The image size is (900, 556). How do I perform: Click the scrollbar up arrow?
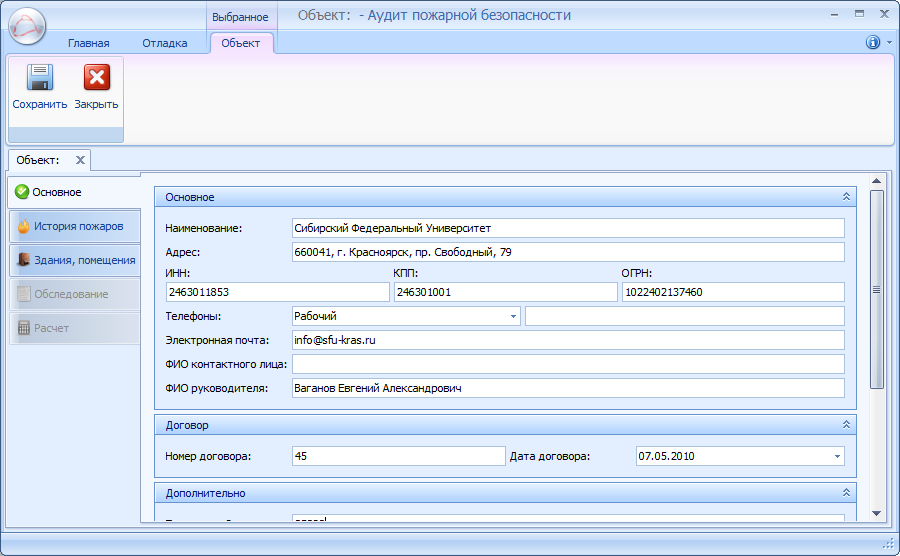876,181
